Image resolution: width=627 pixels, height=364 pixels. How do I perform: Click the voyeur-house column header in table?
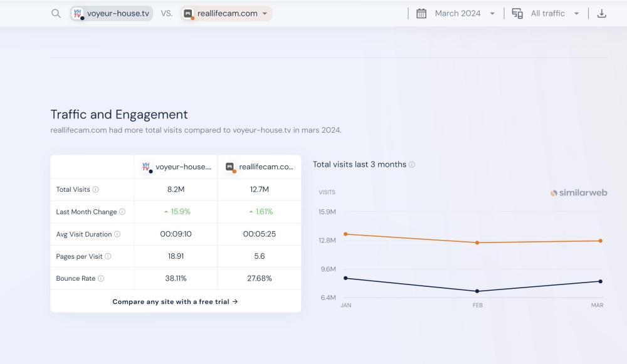[x=176, y=167]
